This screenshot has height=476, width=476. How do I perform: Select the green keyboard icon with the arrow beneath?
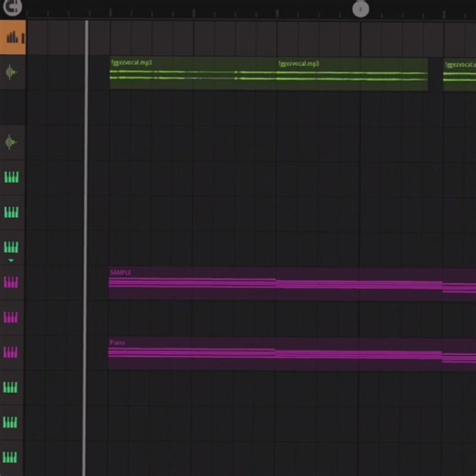[11, 247]
